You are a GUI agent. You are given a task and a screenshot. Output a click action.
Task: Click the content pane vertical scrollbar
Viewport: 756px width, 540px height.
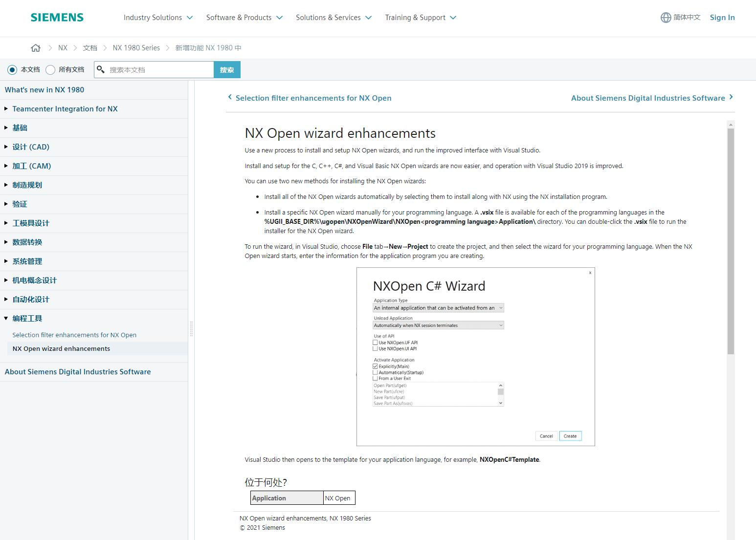pyautogui.click(x=731, y=241)
